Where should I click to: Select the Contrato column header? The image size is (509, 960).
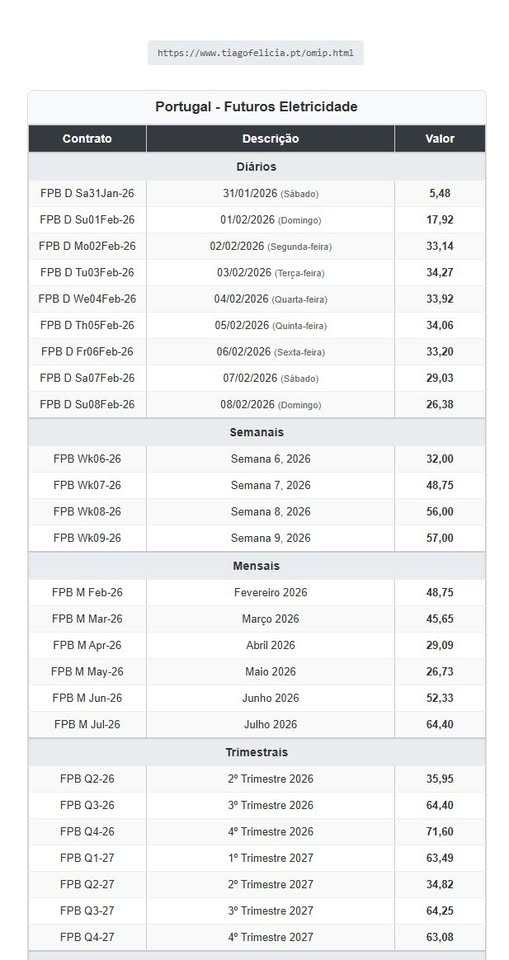[x=87, y=139]
